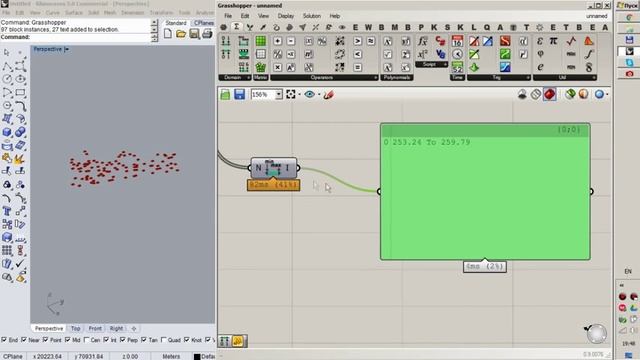Toggle the End osnap checkbox
Image resolution: width=640 pixels, height=360 pixels.
click(x=4, y=340)
